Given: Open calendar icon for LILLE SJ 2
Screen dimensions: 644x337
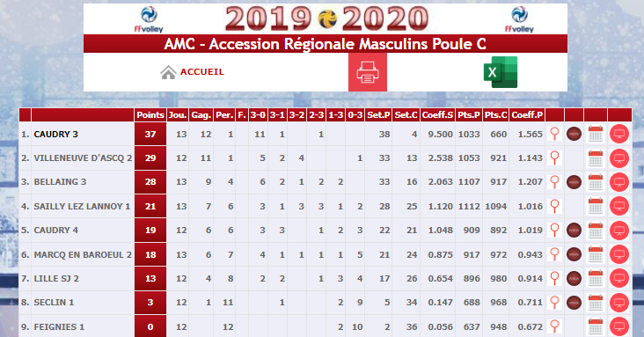Looking at the screenshot, I should click(x=596, y=278).
